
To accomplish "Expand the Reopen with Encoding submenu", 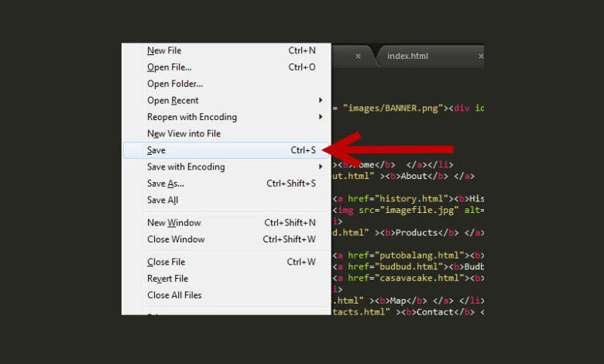I will point(321,117).
